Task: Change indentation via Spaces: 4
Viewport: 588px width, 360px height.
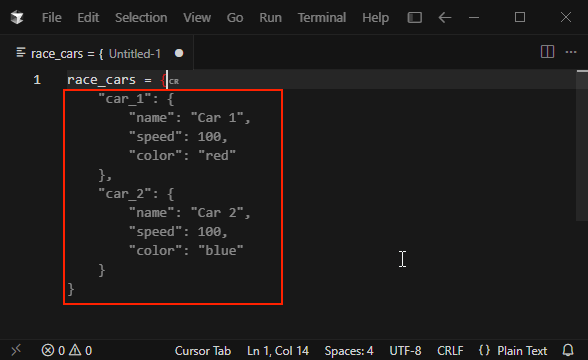Action: 349,351
